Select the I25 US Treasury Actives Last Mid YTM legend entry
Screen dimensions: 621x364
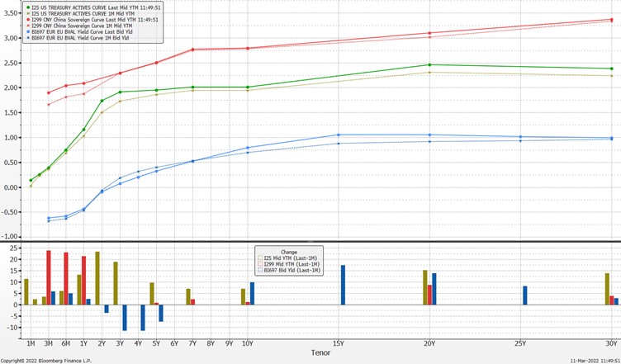pyautogui.click(x=92, y=7)
